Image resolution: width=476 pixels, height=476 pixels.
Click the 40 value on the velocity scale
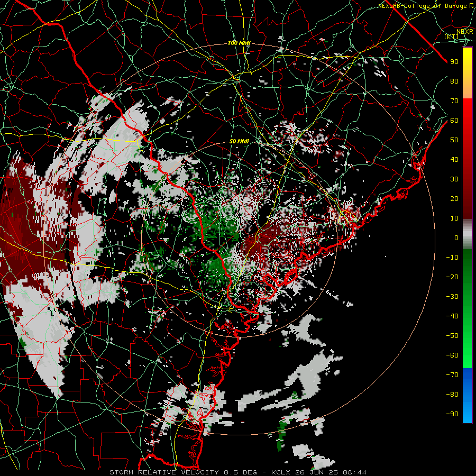click(454, 160)
